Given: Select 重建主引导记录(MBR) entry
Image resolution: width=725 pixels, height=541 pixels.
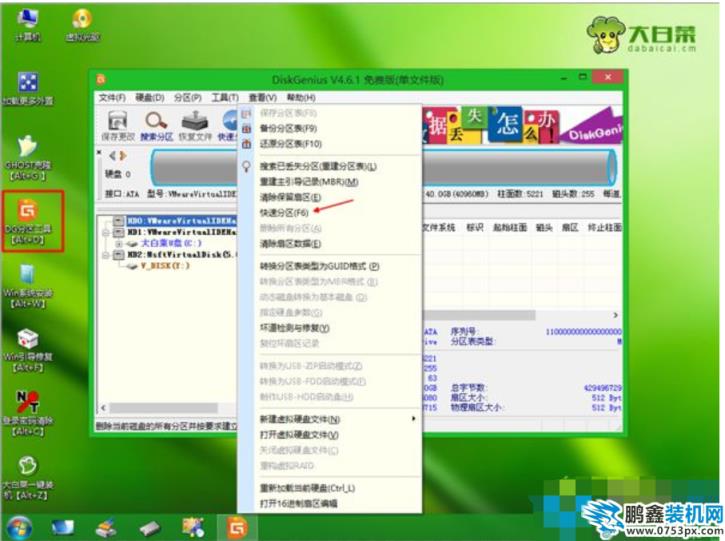Looking at the screenshot, I should click(x=309, y=182).
